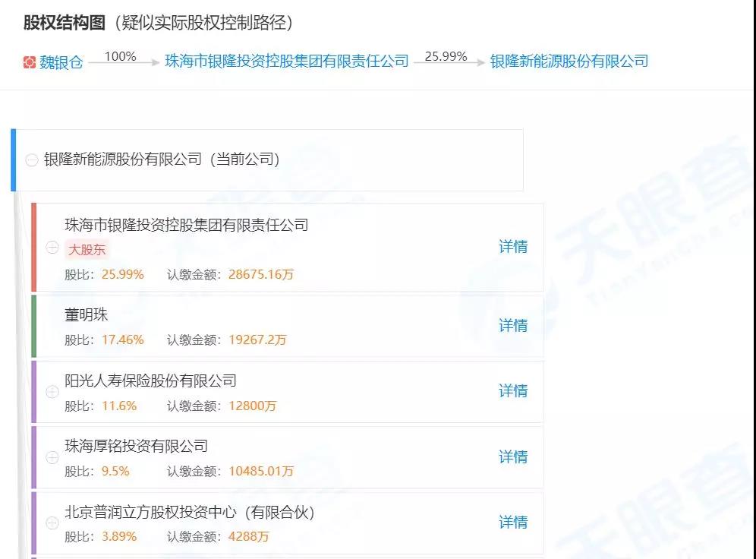Click the 25.99% share ratio in the shareholder card
The height and width of the screenshot is (559, 756).
(122, 274)
